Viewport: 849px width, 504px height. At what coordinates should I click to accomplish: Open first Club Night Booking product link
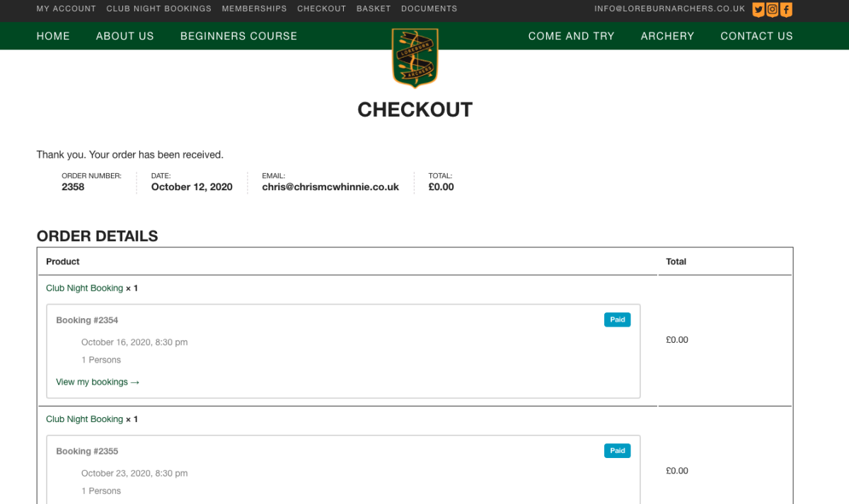(84, 288)
